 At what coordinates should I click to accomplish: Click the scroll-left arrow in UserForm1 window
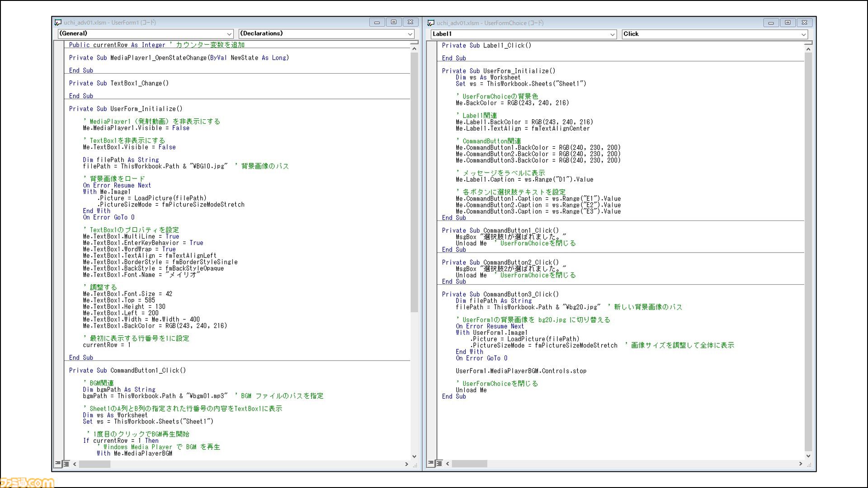coord(75,464)
